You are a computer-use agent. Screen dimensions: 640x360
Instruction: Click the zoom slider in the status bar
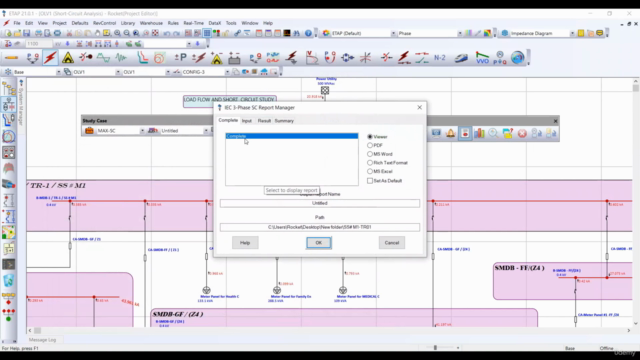435,348
